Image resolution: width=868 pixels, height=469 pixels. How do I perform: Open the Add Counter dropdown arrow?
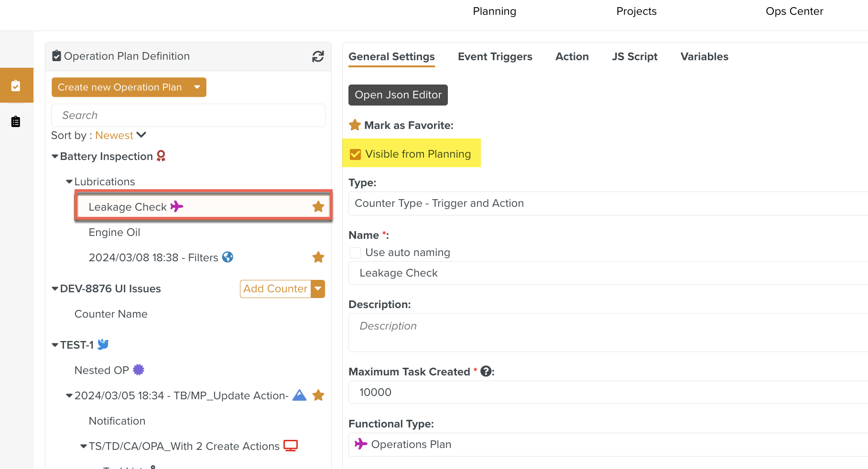click(x=318, y=289)
